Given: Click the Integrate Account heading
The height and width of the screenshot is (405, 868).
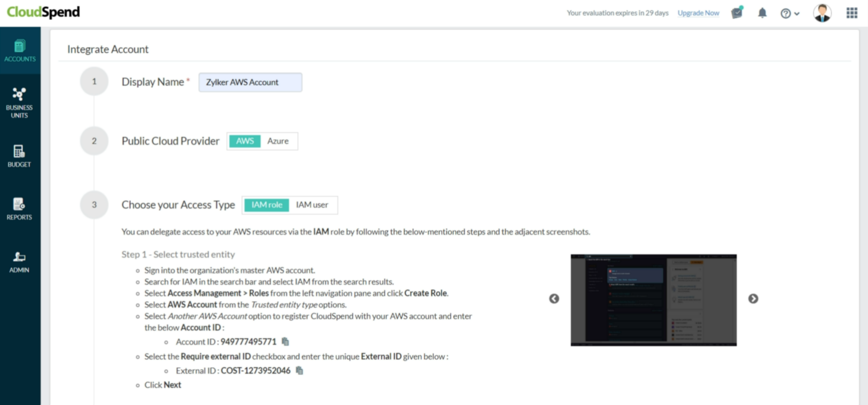Looking at the screenshot, I should pos(108,49).
